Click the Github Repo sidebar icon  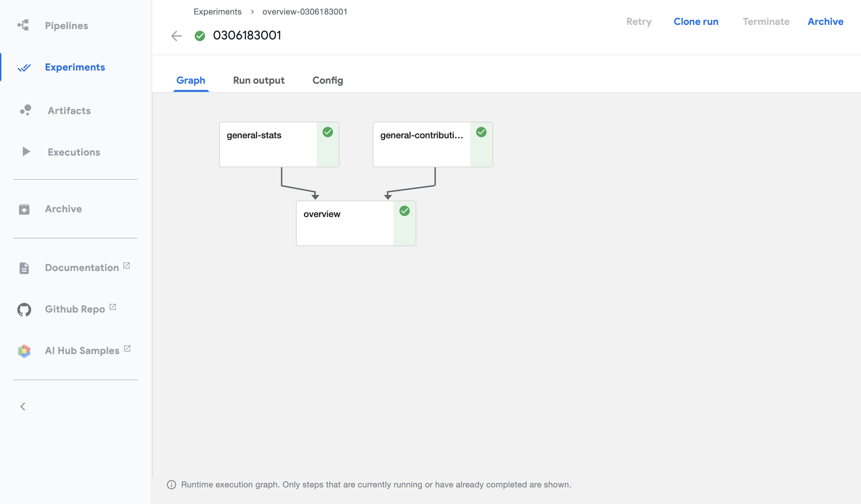click(24, 309)
